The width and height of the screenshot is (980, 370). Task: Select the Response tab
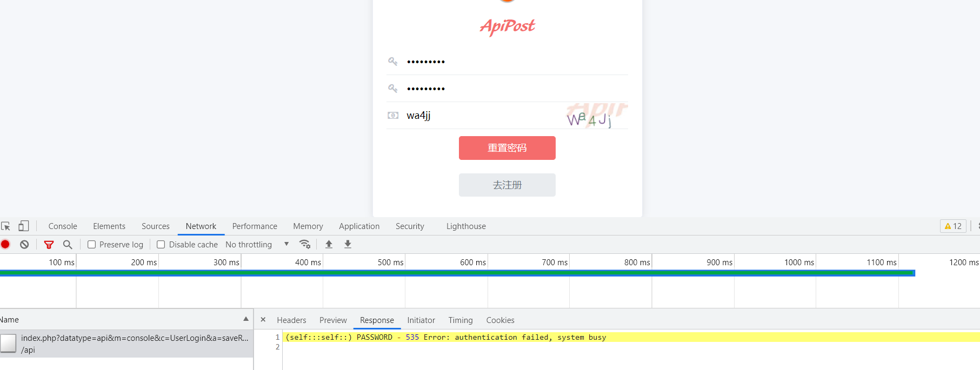[377, 320]
